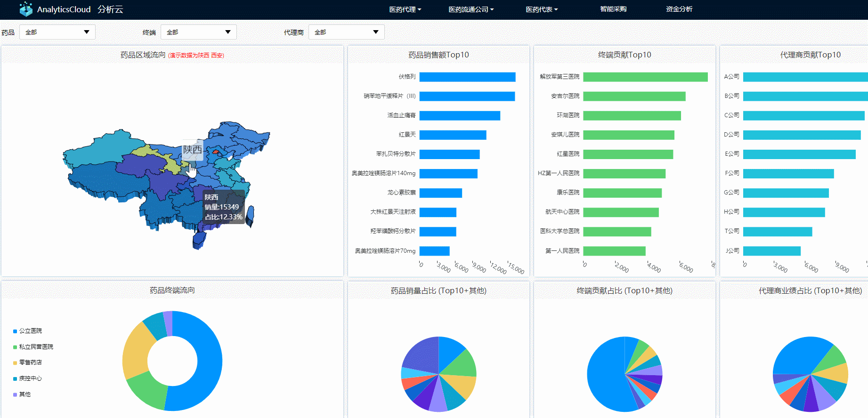
Task: Click the J公司 agent bar
Action: tap(772, 251)
